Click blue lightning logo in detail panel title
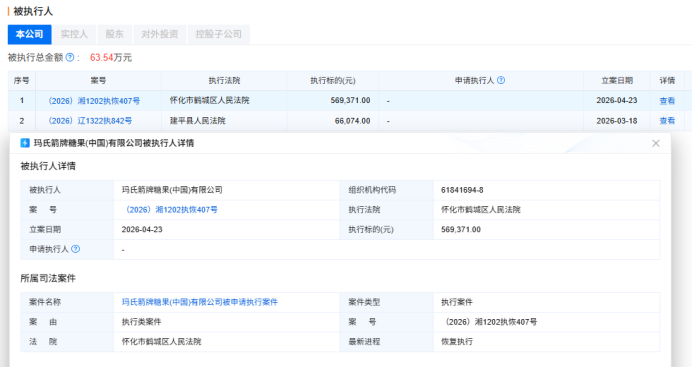The width and height of the screenshot is (693, 368). (25, 143)
